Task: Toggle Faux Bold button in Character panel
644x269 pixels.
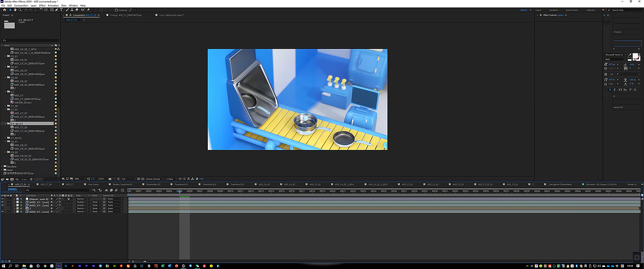Action: [610, 89]
